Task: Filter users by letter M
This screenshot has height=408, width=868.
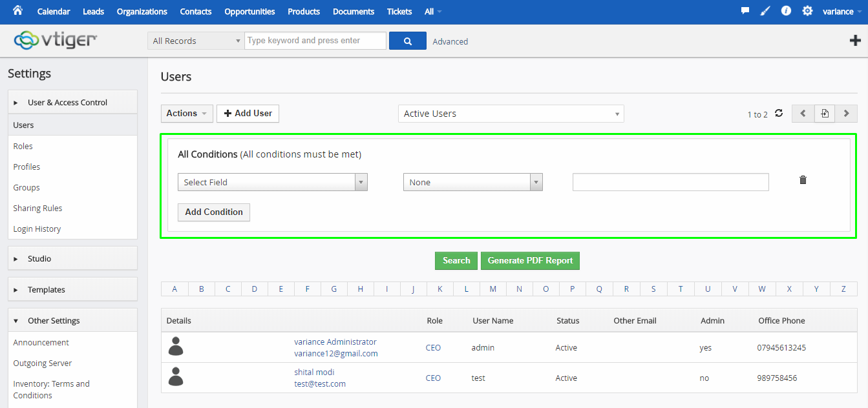Action: (493, 289)
